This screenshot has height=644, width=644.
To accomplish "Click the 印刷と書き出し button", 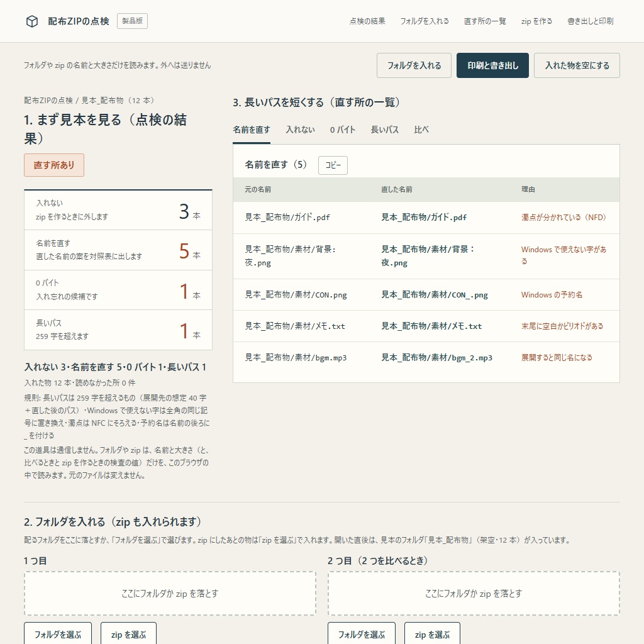I will pyautogui.click(x=492, y=65).
